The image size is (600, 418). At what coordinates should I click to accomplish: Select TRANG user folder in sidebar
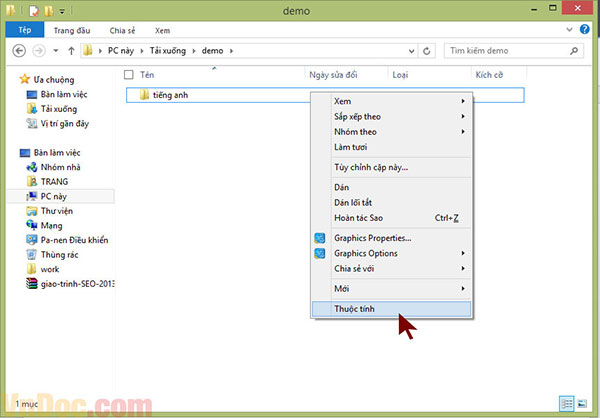point(54,181)
